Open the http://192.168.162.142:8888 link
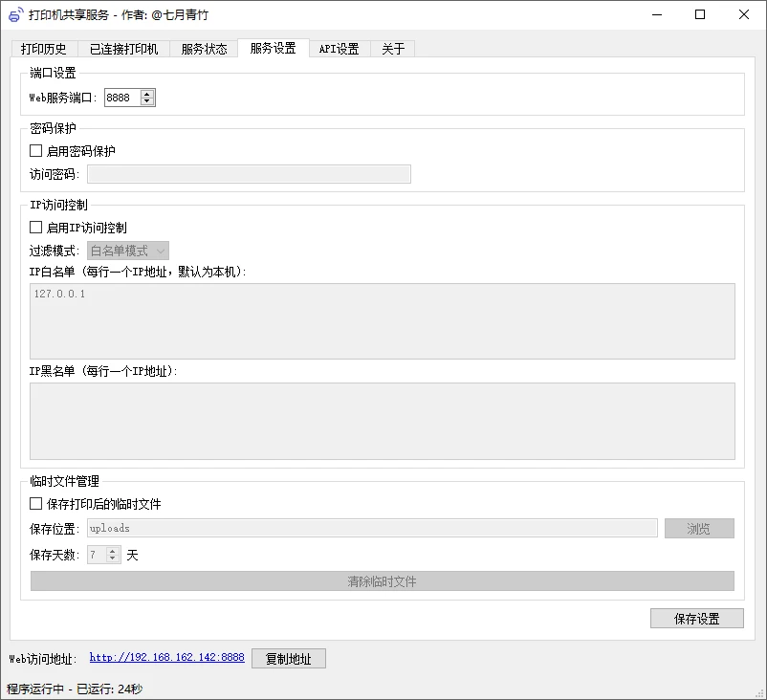 166,658
